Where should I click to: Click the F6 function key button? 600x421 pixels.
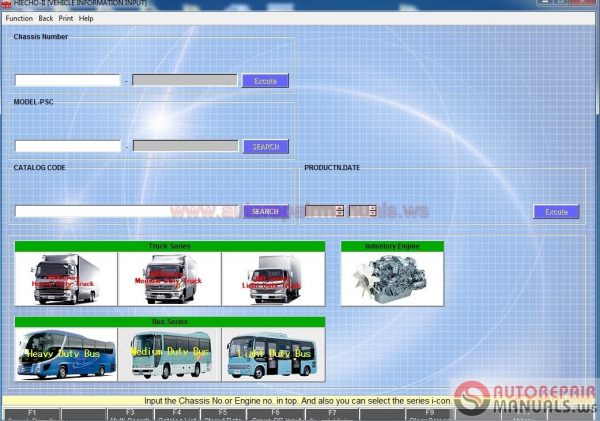pos(276,414)
